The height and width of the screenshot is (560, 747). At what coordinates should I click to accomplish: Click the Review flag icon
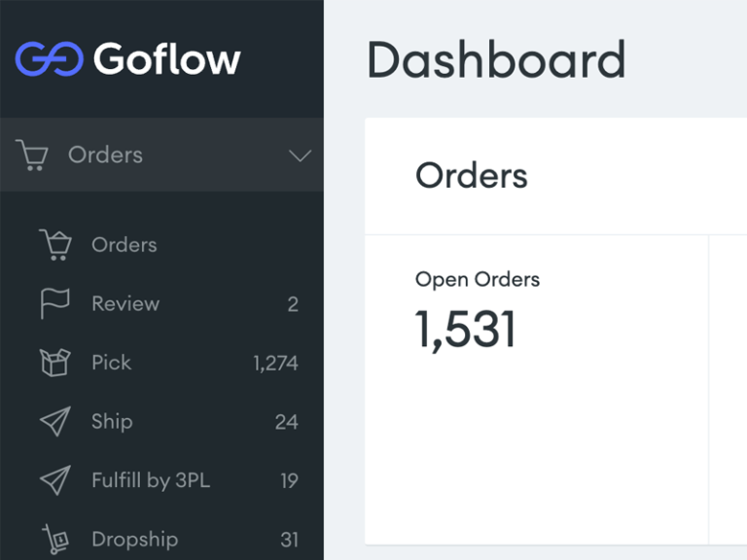click(54, 303)
